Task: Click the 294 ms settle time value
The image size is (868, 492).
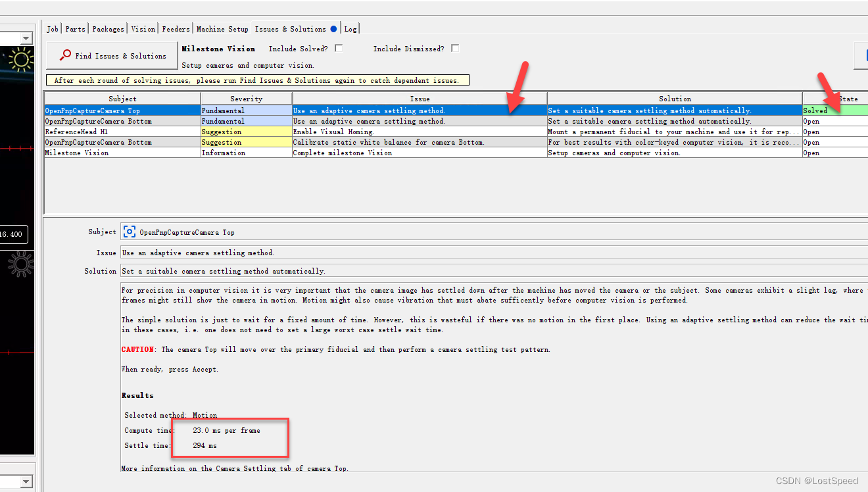Action: pos(205,445)
